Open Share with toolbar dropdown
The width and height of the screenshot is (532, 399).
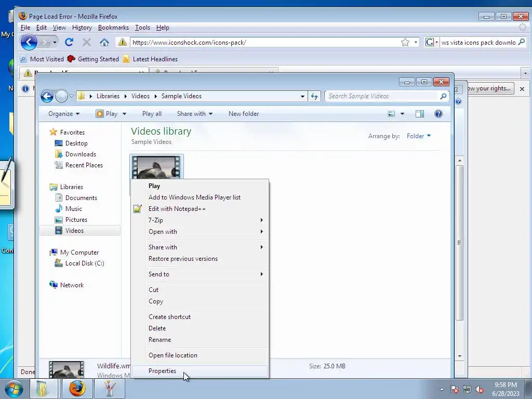coord(195,114)
